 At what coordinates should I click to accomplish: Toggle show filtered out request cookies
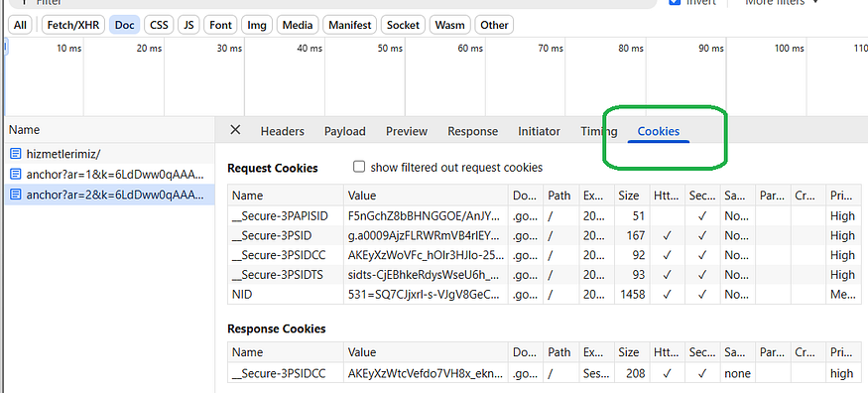[359, 167]
